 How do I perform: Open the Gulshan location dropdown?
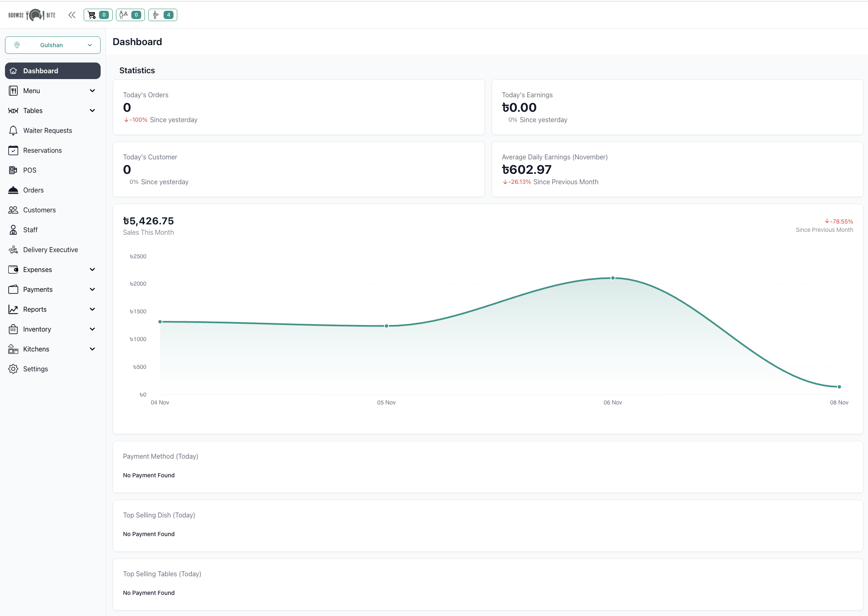pos(53,45)
